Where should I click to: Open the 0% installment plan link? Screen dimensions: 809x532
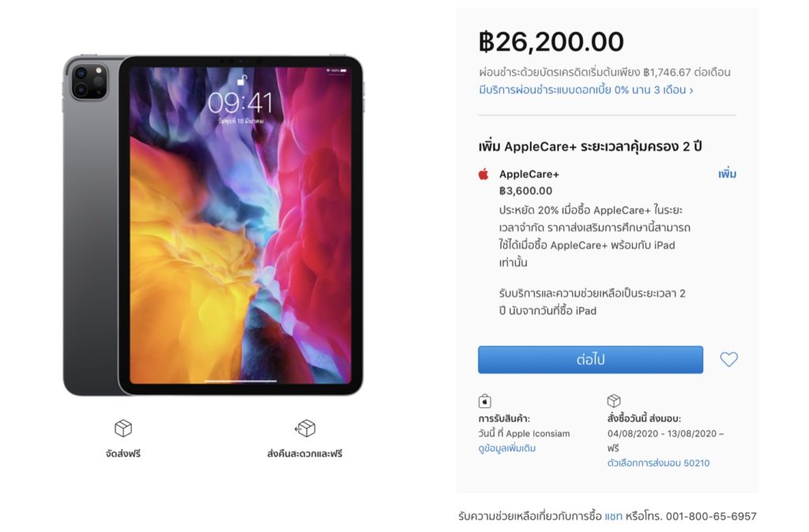click(x=585, y=90)
